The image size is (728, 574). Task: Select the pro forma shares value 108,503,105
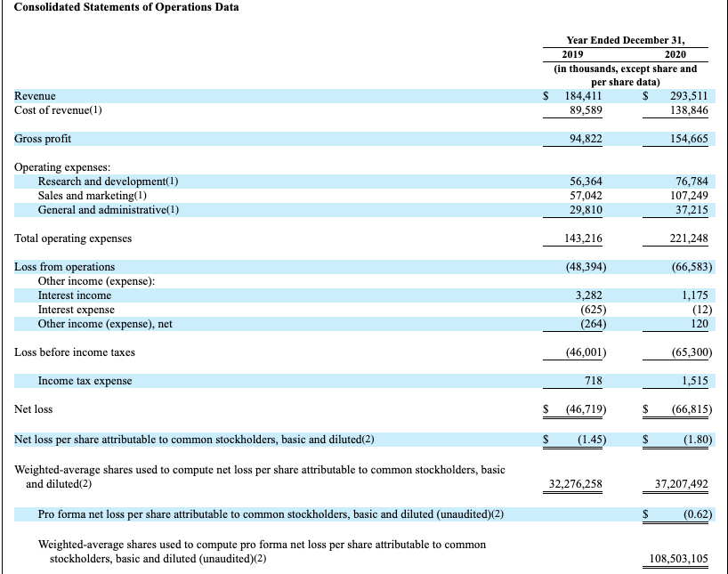(679, 559)
